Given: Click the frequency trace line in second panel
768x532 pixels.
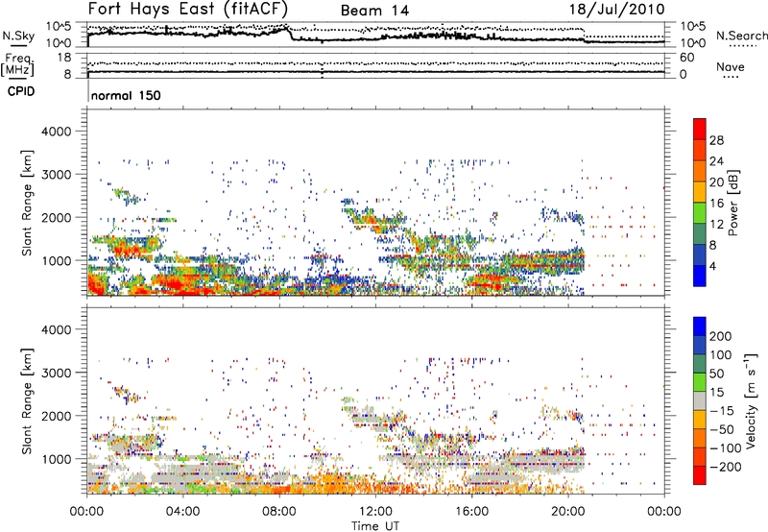Looking at the screenshot, I should pos(375,72).
